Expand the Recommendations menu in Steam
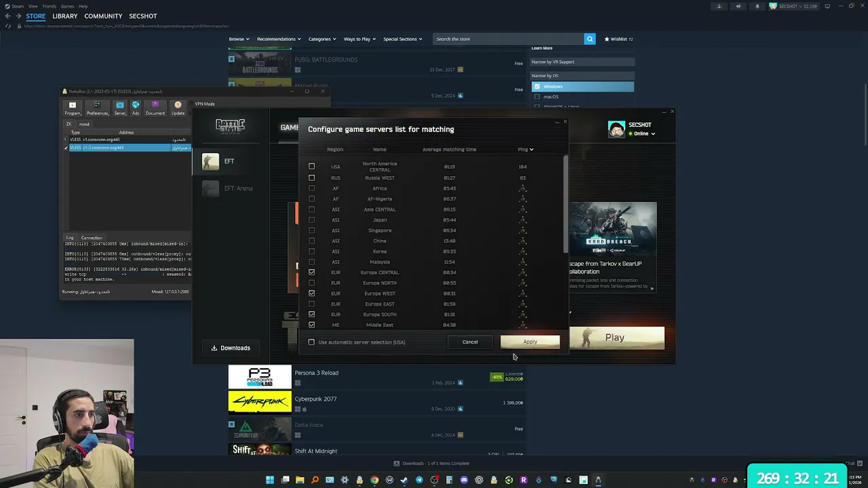Viewport: 868px width, 488px height. click(x=279, y=39)
